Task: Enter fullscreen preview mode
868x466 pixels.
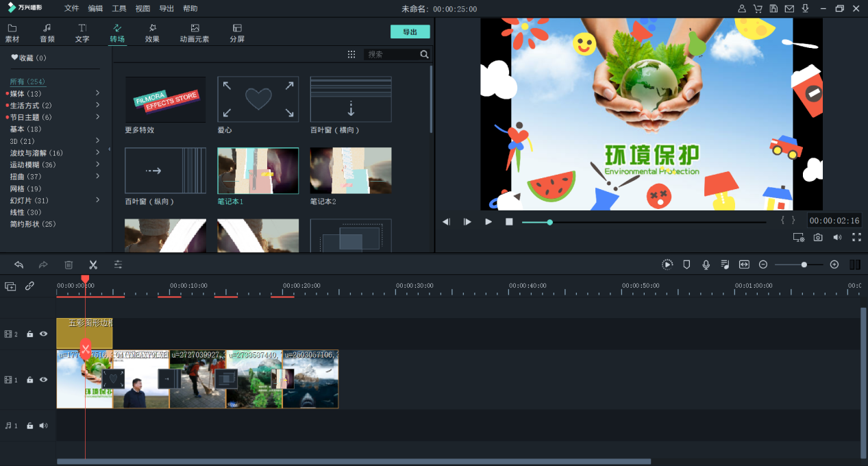Action: coord(856,237)
